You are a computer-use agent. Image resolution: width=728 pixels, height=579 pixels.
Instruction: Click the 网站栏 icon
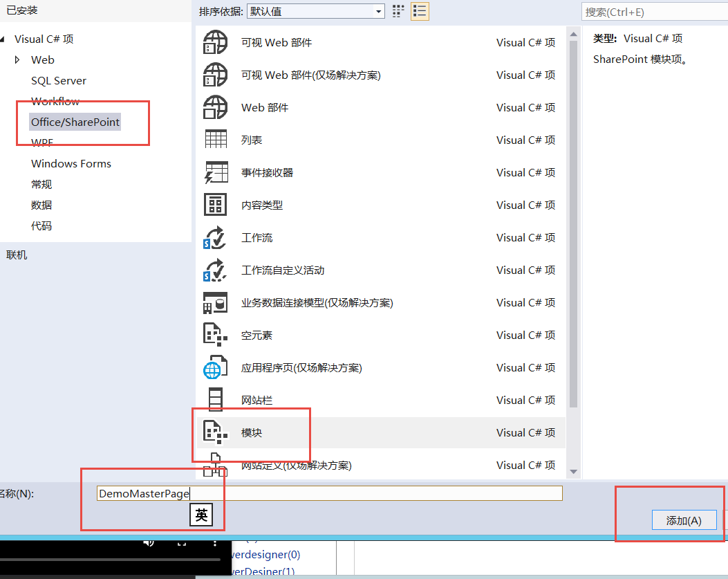coord(216,399)
